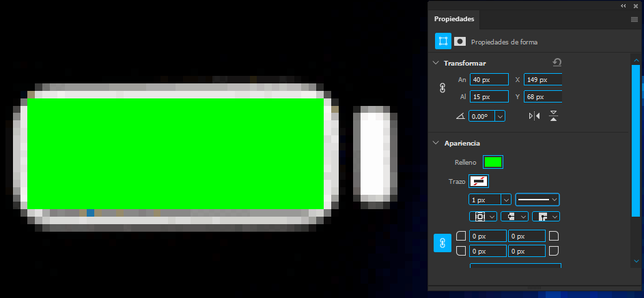This screenshot has height=298, width=644.
Task: Click the bottom-right corner radius icon
Action: (554, 251)
